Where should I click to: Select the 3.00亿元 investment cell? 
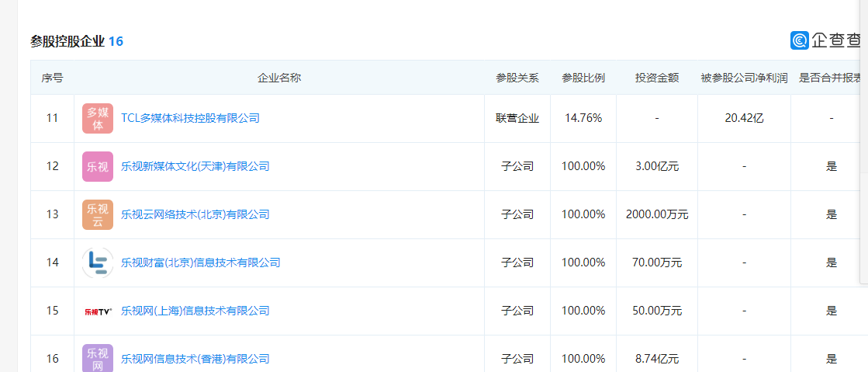(x=656, y=166)
